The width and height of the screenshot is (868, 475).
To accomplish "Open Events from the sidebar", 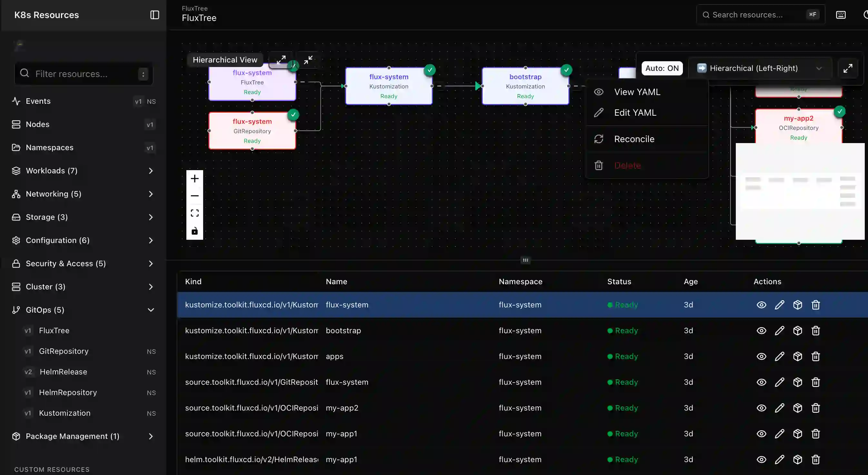I will pos(38,101).
